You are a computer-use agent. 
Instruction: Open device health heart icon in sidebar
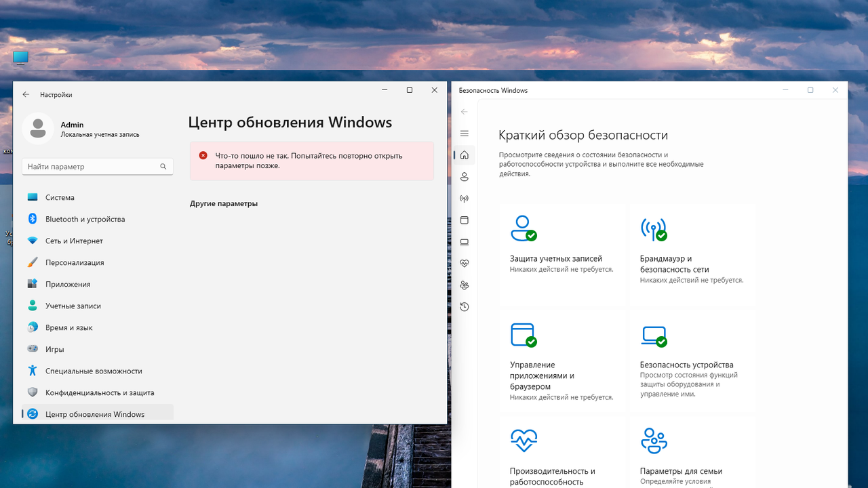pos(464,263)
